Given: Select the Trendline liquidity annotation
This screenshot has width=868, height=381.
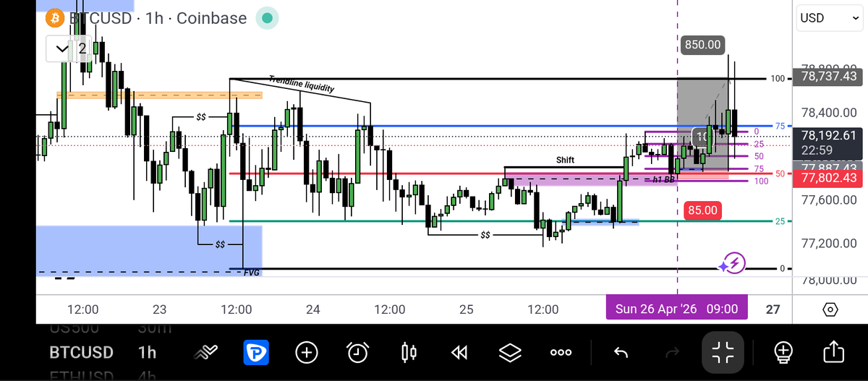Looking at the screenshot, I should 302,84.
